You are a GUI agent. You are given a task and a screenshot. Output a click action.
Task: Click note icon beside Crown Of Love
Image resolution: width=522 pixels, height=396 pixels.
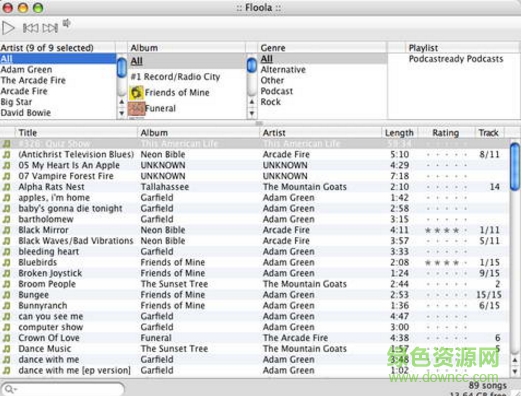tap(6, 338)
